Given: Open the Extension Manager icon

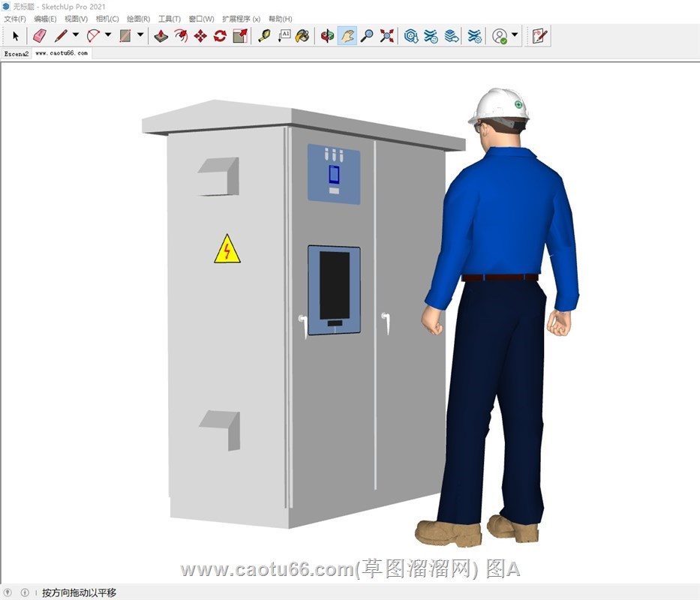Looking at the screenshot, I should [x=475, y=36].
